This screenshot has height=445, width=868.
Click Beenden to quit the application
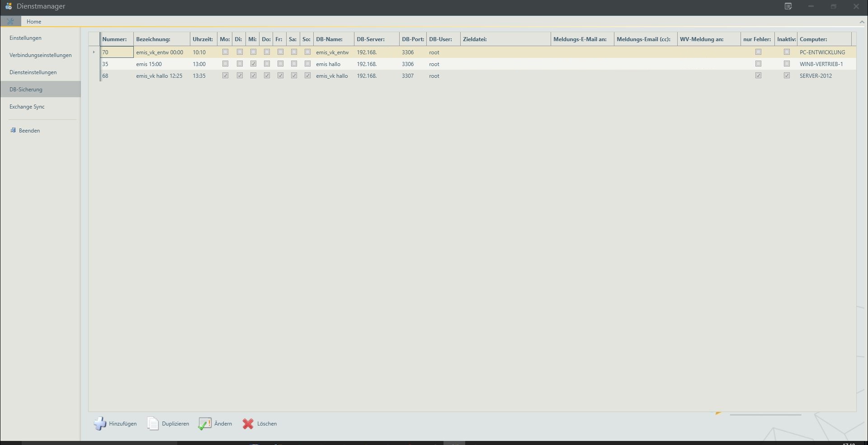pos(29,131)
